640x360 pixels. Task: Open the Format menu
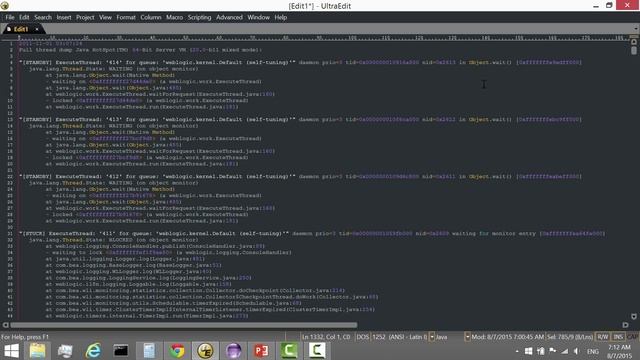tap(126, 17)
